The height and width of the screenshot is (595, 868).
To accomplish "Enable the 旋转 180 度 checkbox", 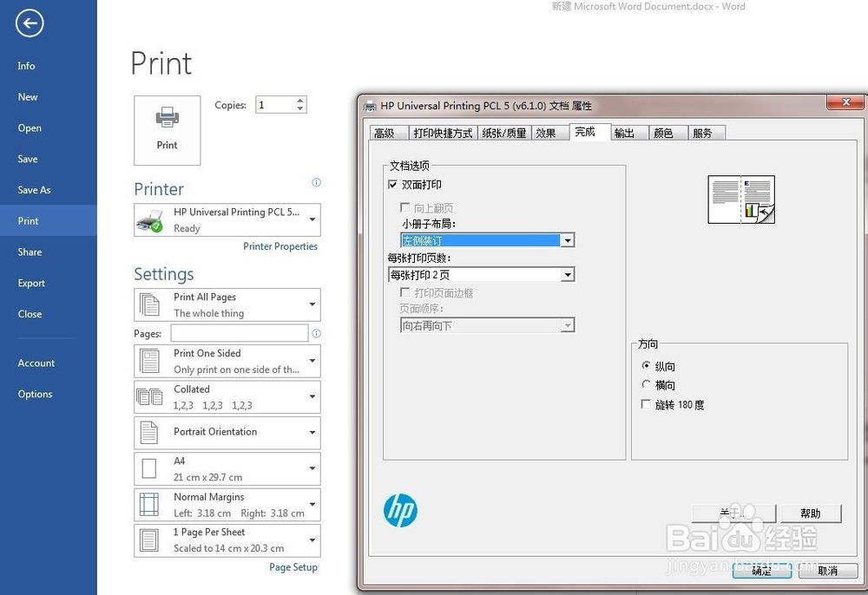I will pyautogui.click(x=646, y=404).
